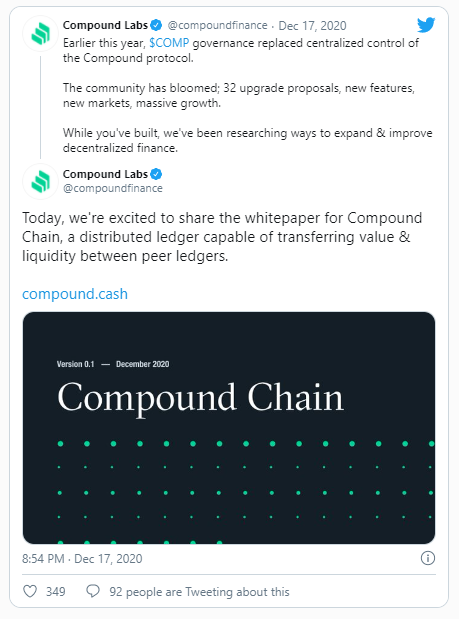Click the heart like icon
Image resolution: width=459 pixels, height=619 pixels.
(30, 591)
